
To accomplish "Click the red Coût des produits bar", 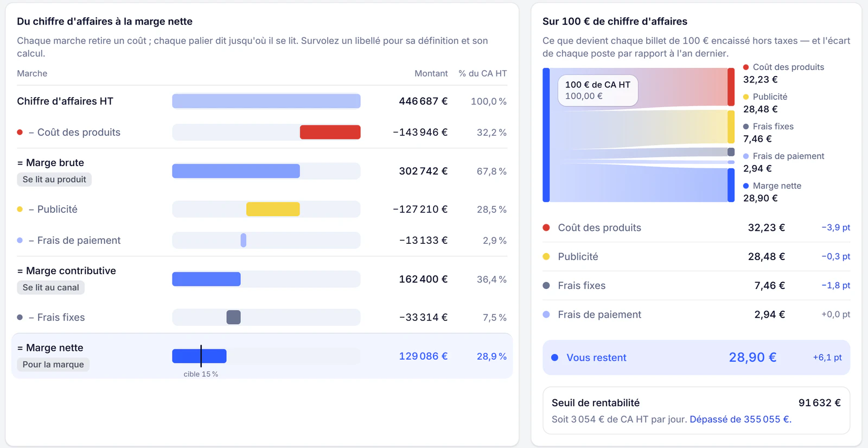I will click(x=330, y=132).
